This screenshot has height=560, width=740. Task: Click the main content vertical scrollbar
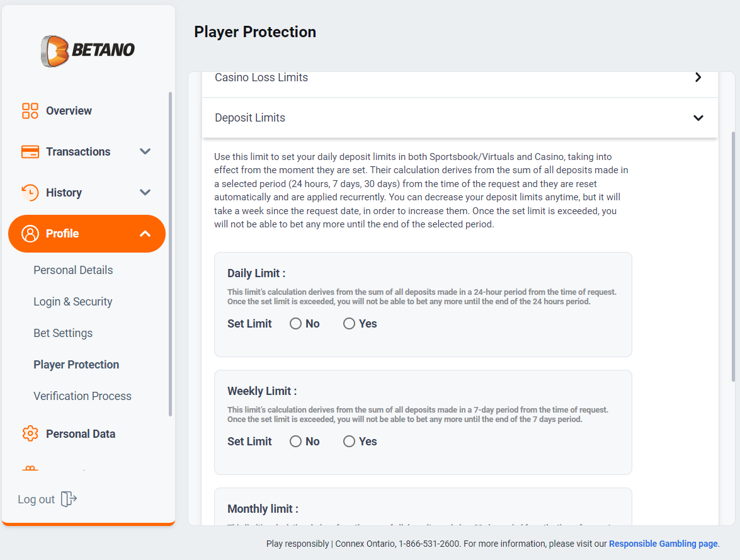[733, 256]
